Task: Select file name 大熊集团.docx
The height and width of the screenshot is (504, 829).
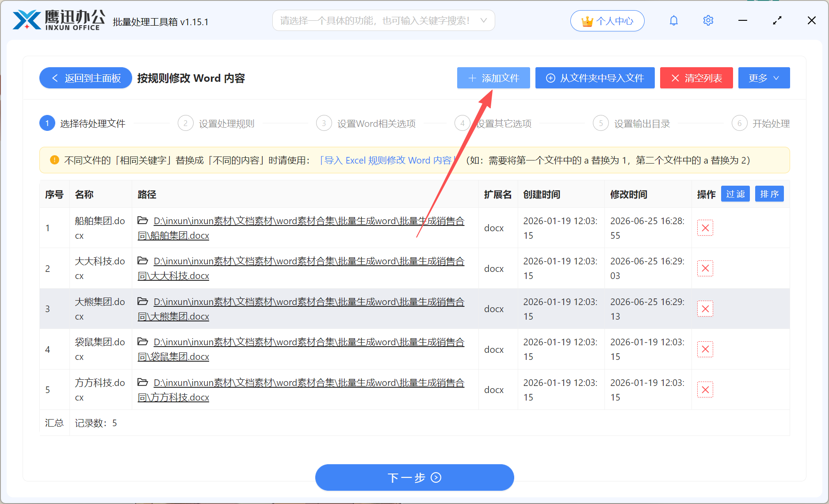Action: (100, 309)
